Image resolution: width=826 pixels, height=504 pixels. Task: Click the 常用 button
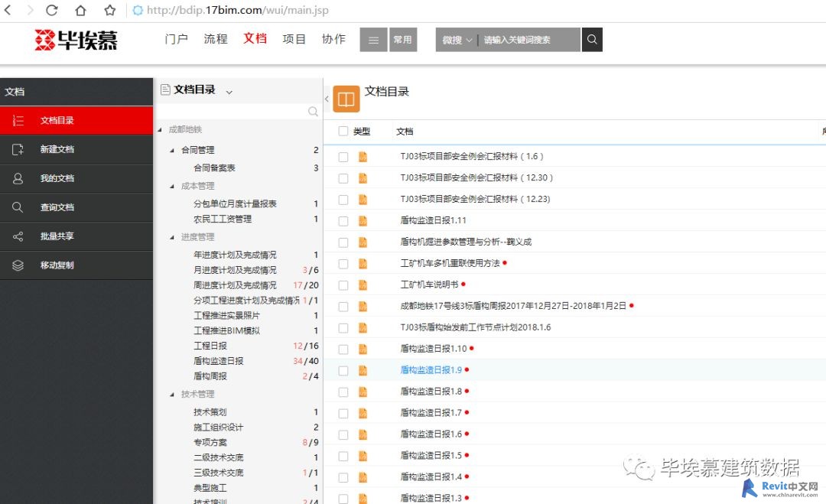pos(403,40)
